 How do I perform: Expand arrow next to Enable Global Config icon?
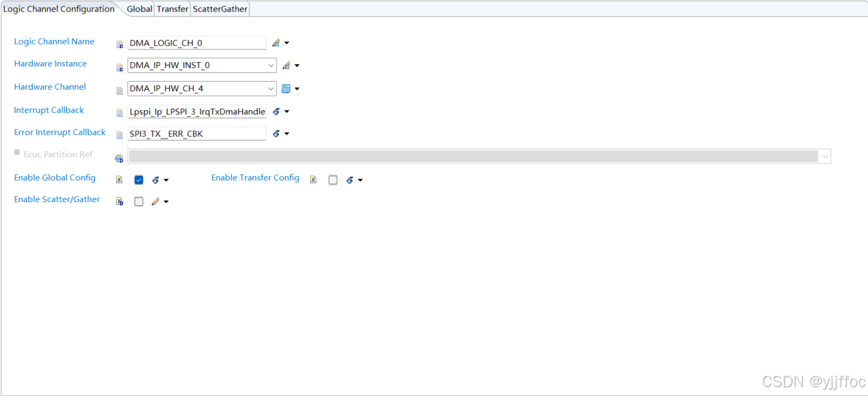point(166,180)
